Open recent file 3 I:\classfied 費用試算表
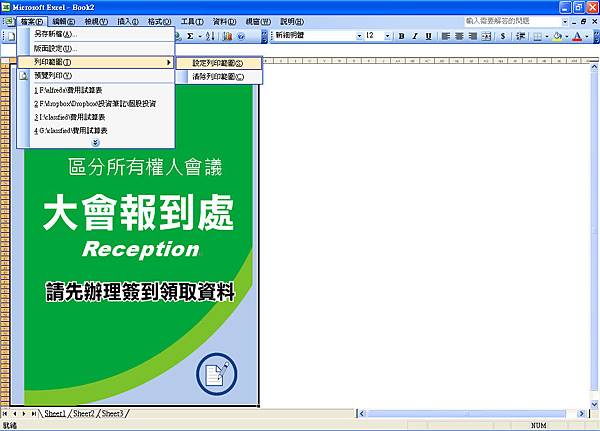Screen dimensions: 600x431 click(96, 117)
